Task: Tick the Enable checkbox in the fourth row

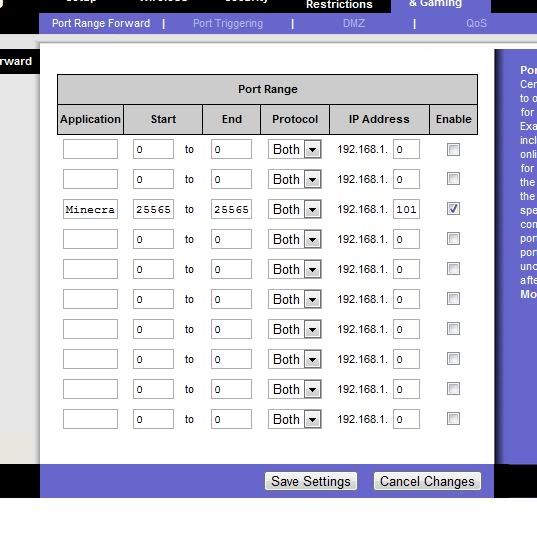Action: [453, 239]
